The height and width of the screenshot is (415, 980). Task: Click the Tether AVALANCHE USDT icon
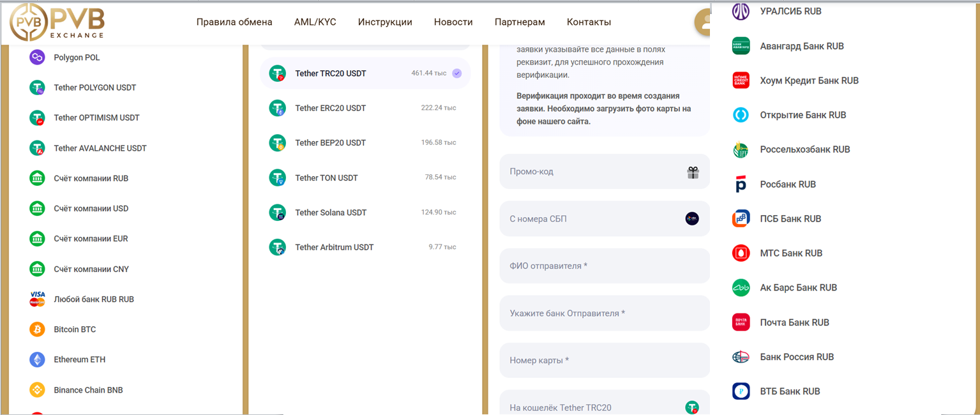point(38,148)
